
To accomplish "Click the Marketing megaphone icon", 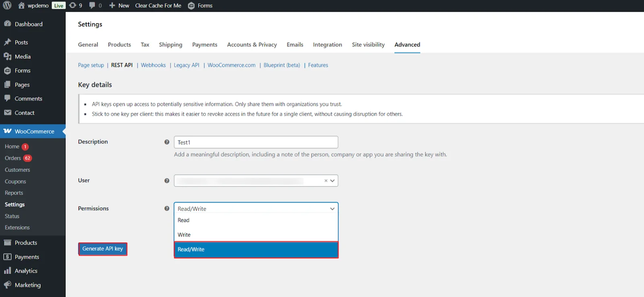I will point(7,285).
